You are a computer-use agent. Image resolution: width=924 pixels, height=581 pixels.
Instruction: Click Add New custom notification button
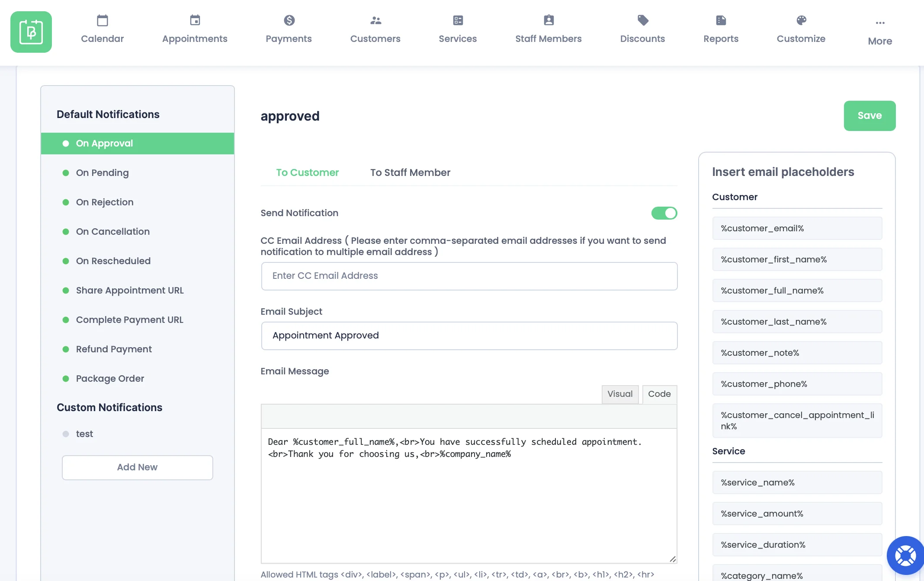[x=137, y=467]
